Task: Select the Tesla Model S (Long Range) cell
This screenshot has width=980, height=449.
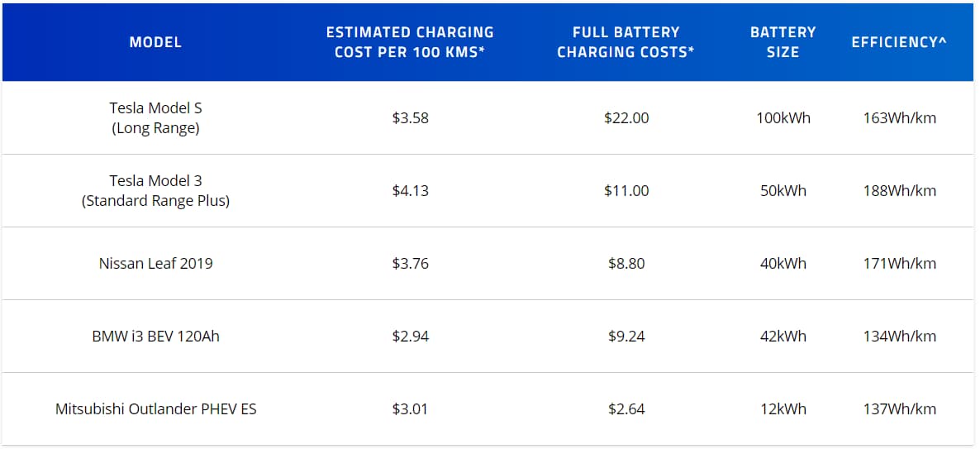Action: click(x=155, y=118)
